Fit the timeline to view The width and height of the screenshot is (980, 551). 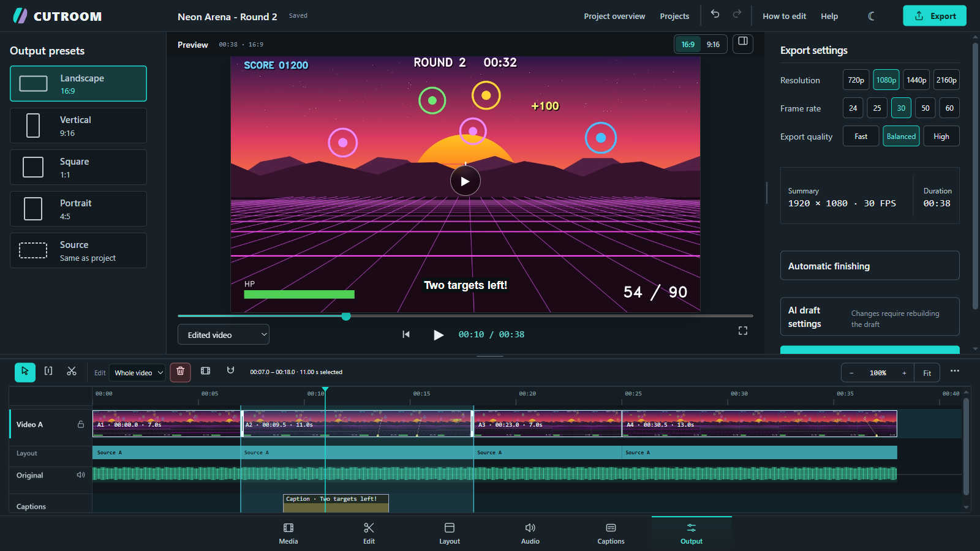[927, 373]
